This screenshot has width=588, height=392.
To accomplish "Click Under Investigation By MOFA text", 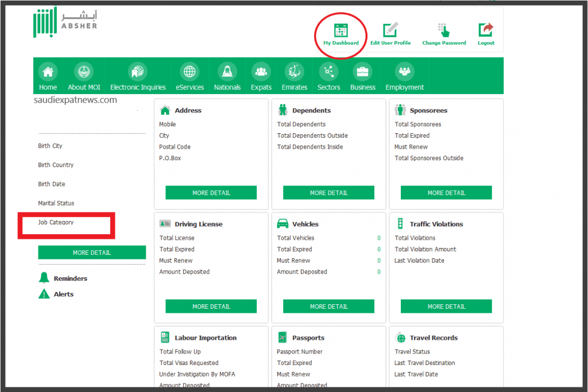I will click(x=197, y=374).
